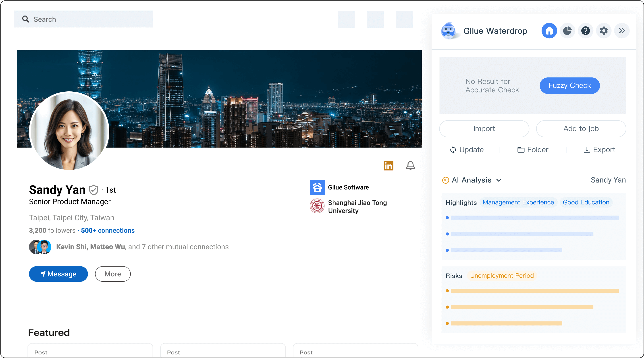Image resolution: width=644 pixels, height=358 pixels.
Task: Open the More options button
Action: coord(112,274)
